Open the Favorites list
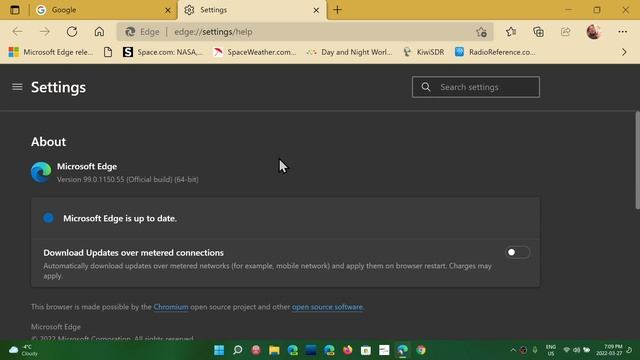640x360 pixels. pos(511,31)
